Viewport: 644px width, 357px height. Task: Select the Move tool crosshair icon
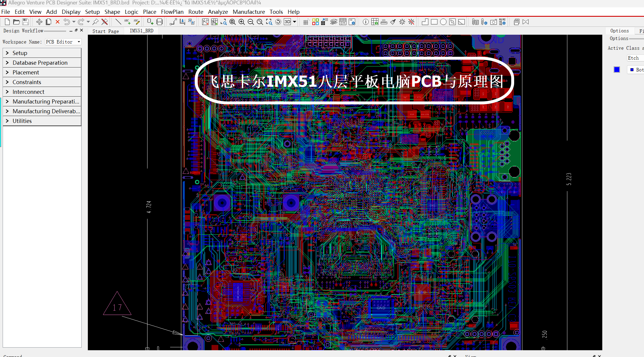pos(39,22)
